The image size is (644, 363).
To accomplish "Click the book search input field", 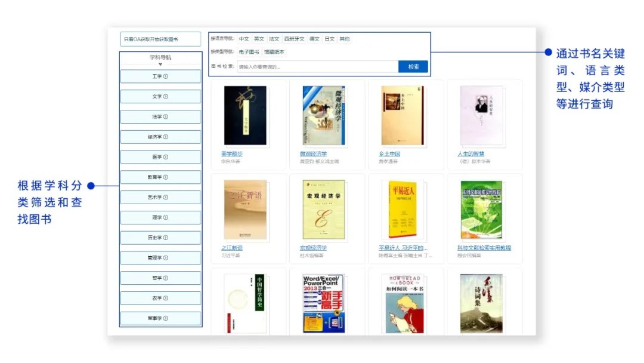I will pos(317,67).
